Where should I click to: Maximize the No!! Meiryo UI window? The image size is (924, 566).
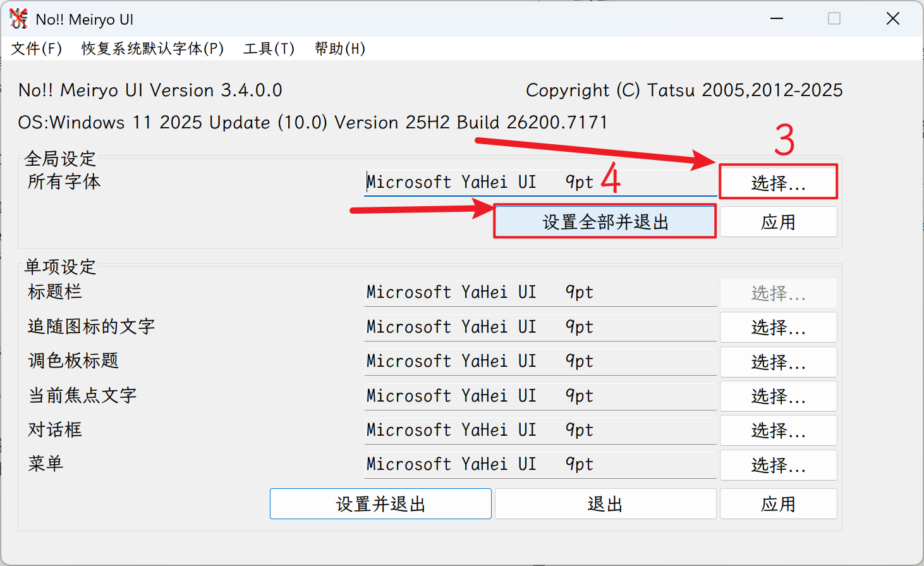834,19
